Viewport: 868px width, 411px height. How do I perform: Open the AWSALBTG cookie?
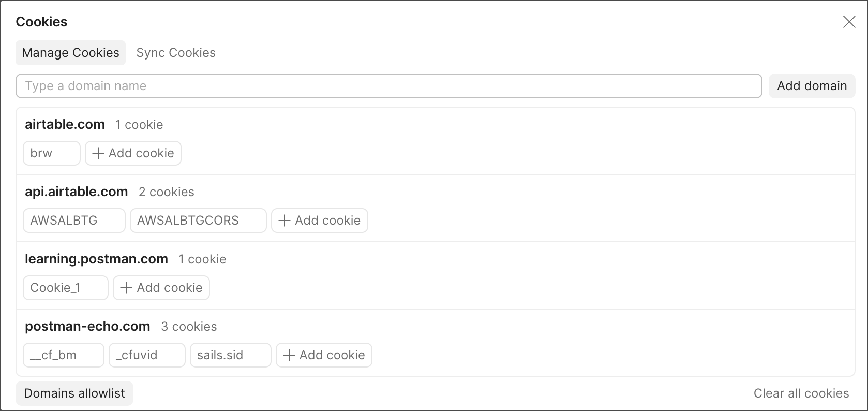tap(74, 221)
